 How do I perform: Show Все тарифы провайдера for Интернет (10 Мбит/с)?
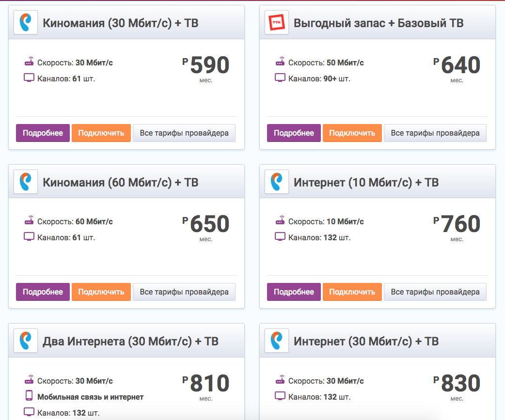(435, 292)
